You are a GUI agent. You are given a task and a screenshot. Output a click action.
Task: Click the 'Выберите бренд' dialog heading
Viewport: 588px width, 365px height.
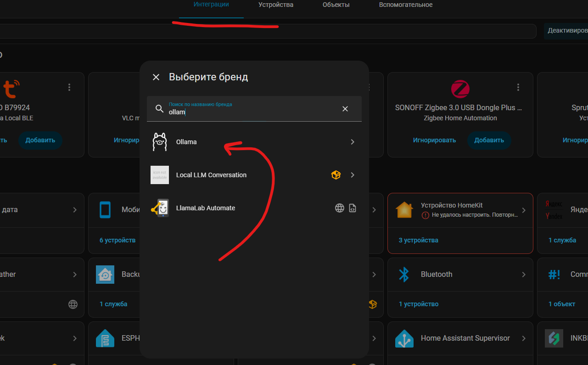(x=208, y=77)
